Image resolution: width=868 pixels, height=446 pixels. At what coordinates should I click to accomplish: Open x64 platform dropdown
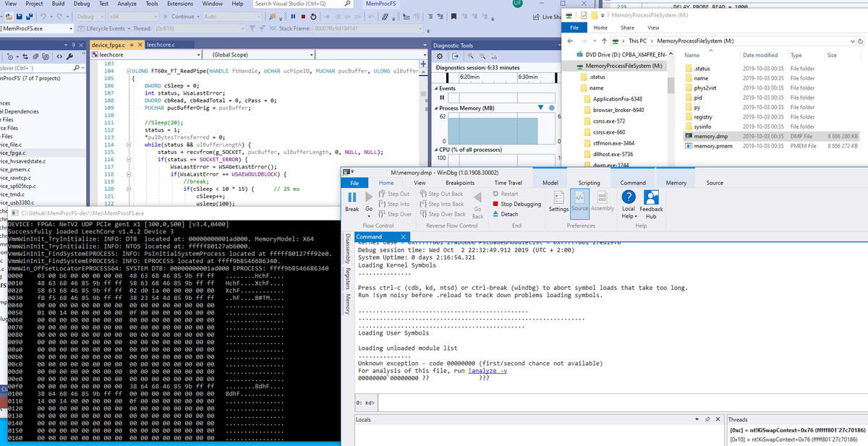(x=133, y=16)
